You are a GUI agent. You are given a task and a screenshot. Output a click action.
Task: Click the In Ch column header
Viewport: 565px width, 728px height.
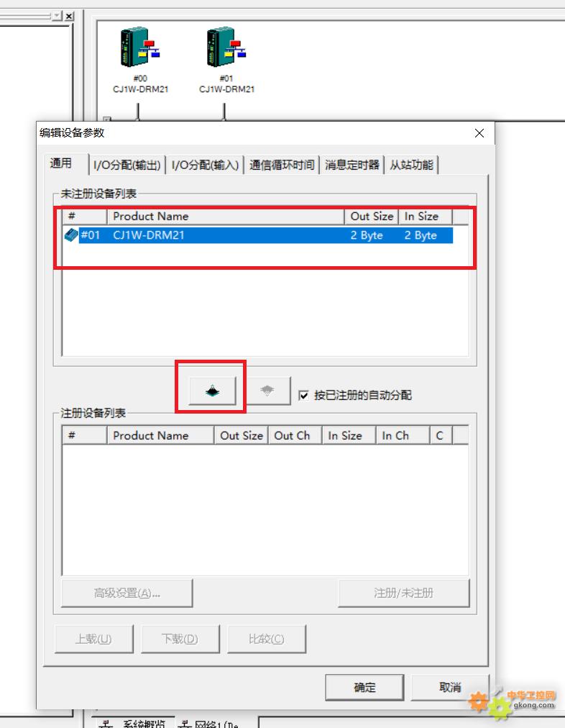click(402, 435)
